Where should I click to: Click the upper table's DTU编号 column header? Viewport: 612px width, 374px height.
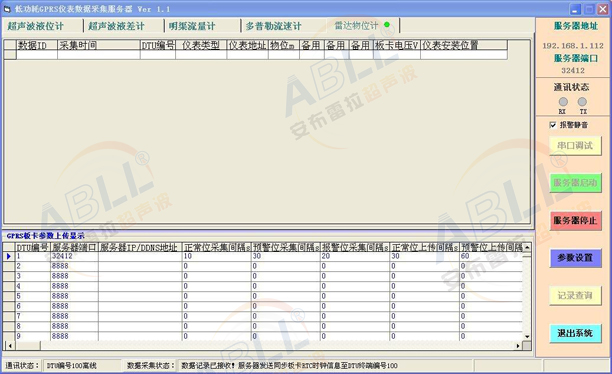(x=158, y=45)
